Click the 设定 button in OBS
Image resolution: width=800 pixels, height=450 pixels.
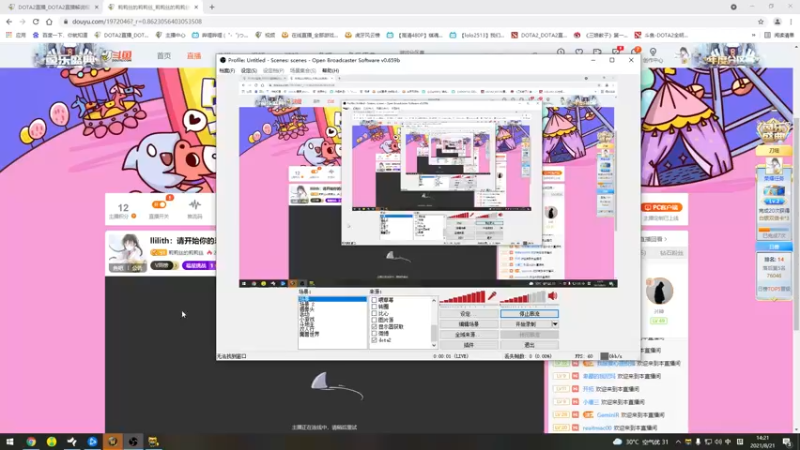[x=468, y=314]
